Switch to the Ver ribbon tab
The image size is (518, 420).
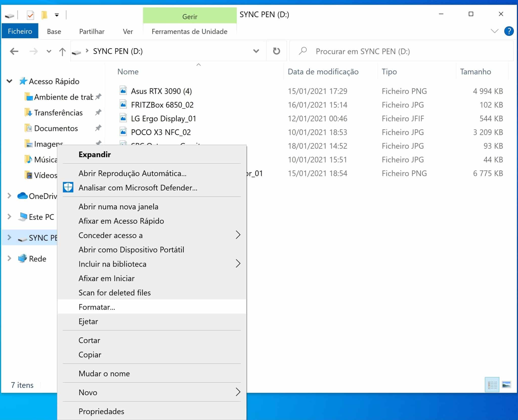[x=128, y=31]
